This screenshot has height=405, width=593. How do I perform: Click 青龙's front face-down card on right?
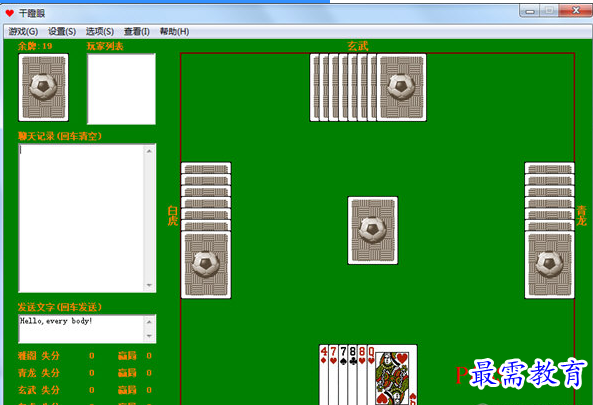coord(550,265)
